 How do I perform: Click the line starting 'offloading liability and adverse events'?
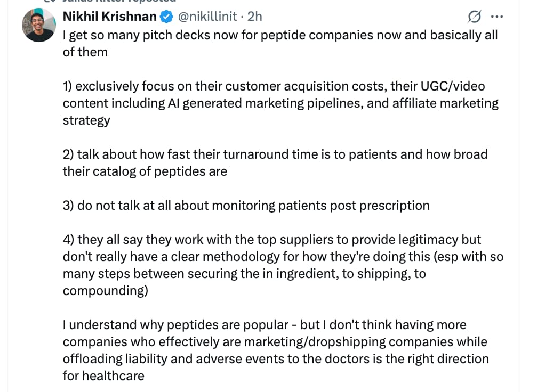(x=276, y=359)
